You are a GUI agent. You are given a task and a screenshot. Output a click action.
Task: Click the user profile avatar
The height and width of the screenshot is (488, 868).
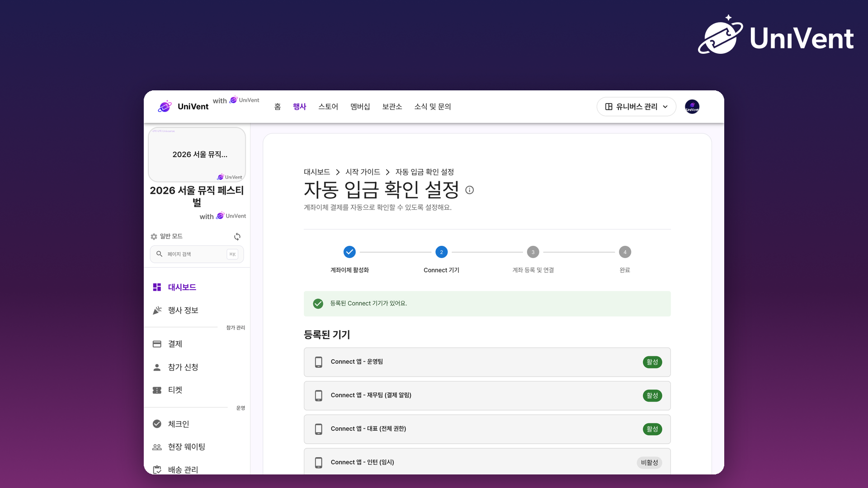692,107
